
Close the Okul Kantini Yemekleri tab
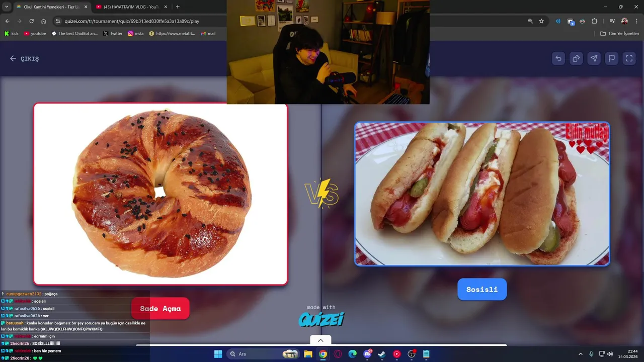[86, 7]
